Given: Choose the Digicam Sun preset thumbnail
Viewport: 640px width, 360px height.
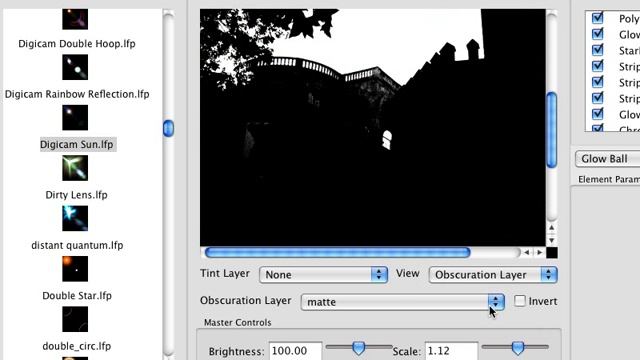Looking at the screenshot, I should click(75, 118).
